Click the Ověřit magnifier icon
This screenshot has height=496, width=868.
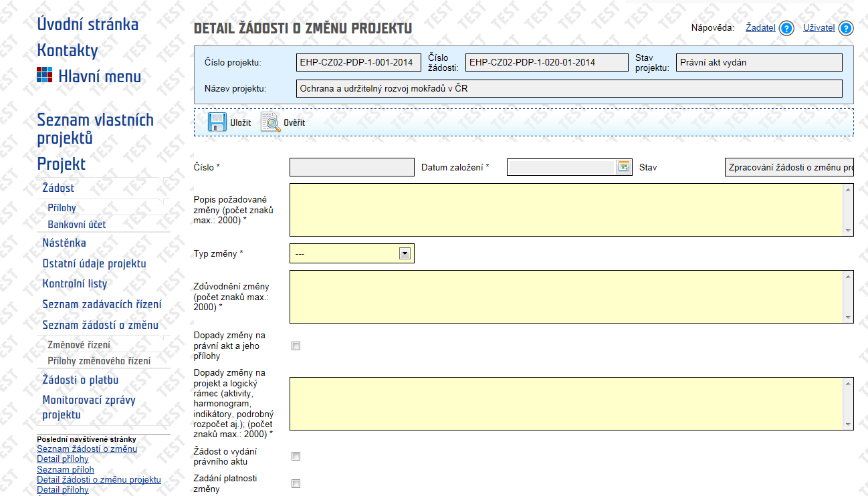point(270,122)
